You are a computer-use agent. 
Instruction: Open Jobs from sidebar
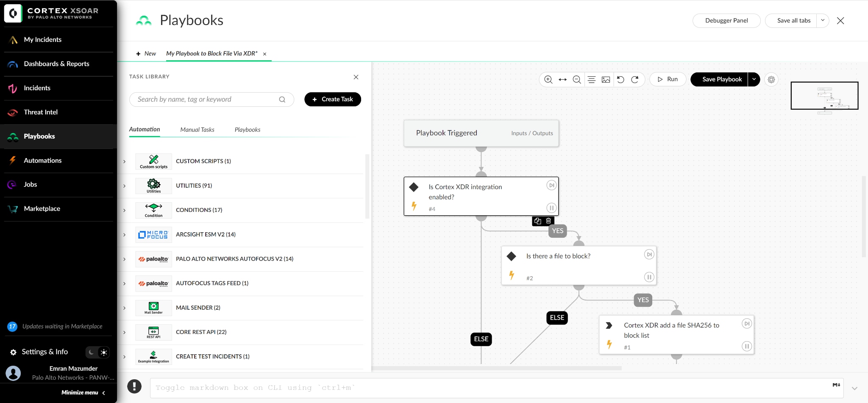click(58, 185)
